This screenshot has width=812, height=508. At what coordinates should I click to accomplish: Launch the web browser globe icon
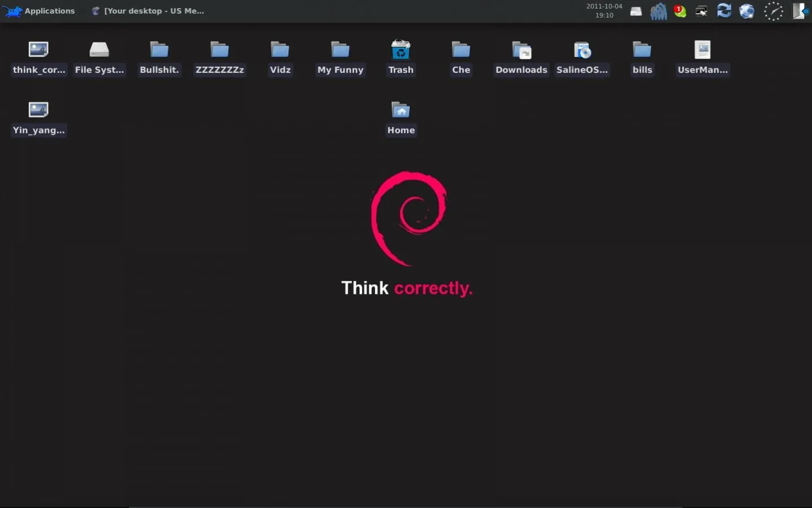[746, 11]
